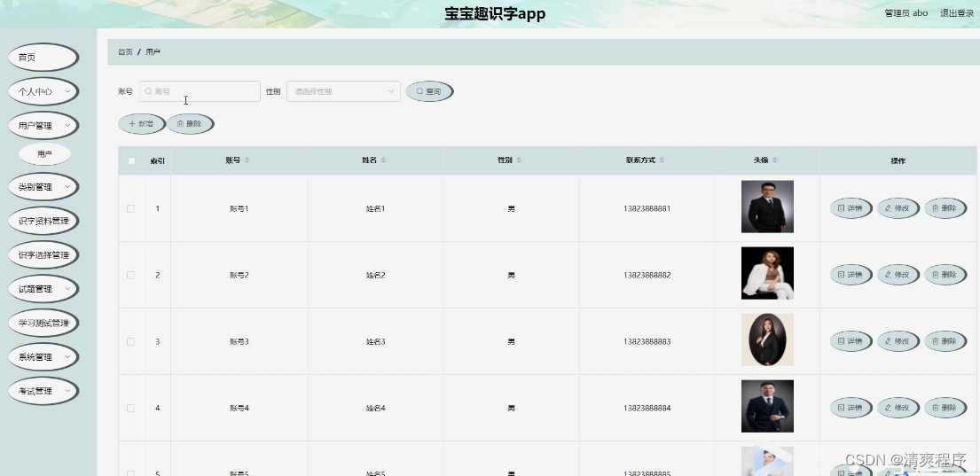
Task: Click phone number 13823888881 cell
Action: tap(647, 208)
